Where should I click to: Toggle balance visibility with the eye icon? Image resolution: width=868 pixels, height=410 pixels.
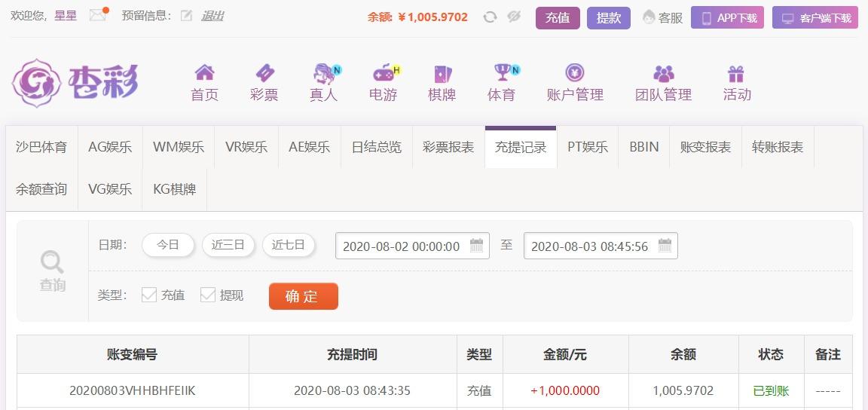coord(515,17)
